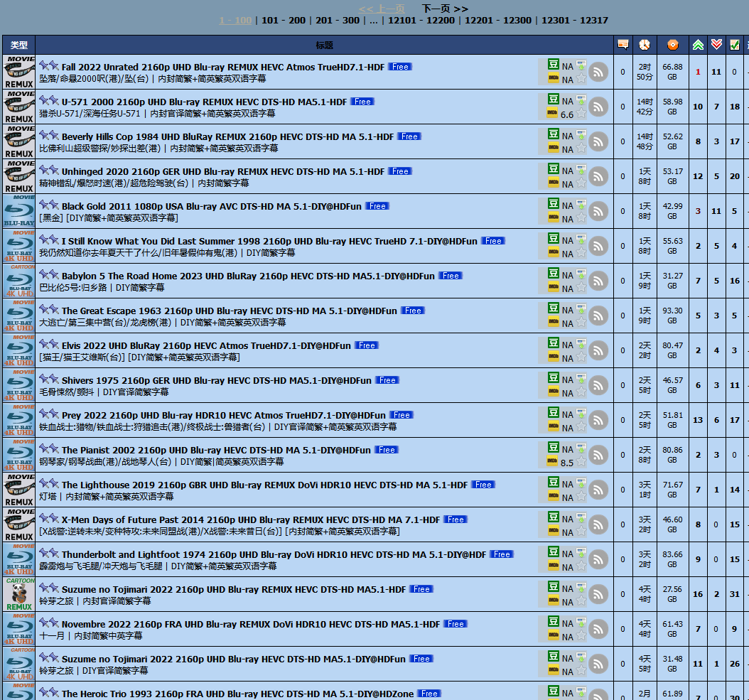Jump to page 12201 - 12300

[x=498, y=20]
